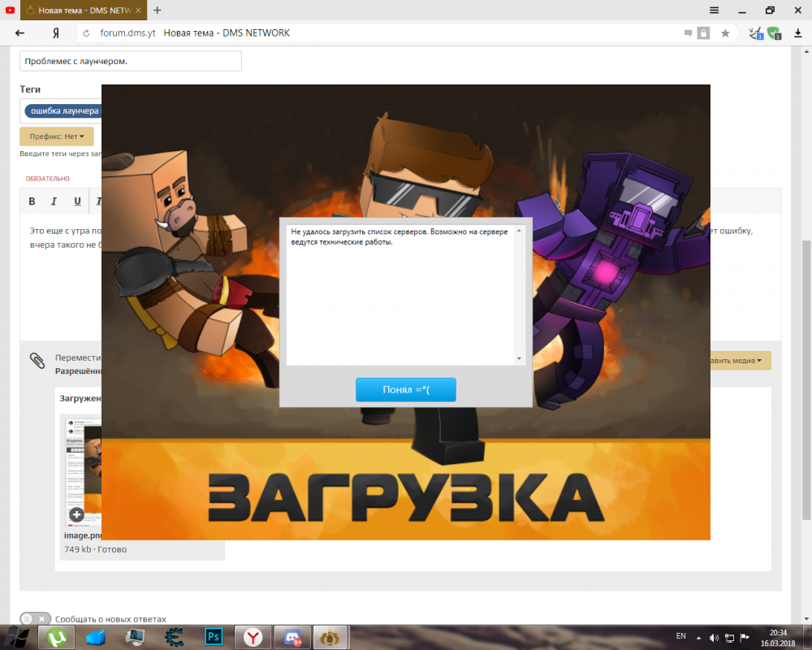Screen dimensions: 812x650
Task: Toggle the new replies notification switch
Action: point(35,618)
